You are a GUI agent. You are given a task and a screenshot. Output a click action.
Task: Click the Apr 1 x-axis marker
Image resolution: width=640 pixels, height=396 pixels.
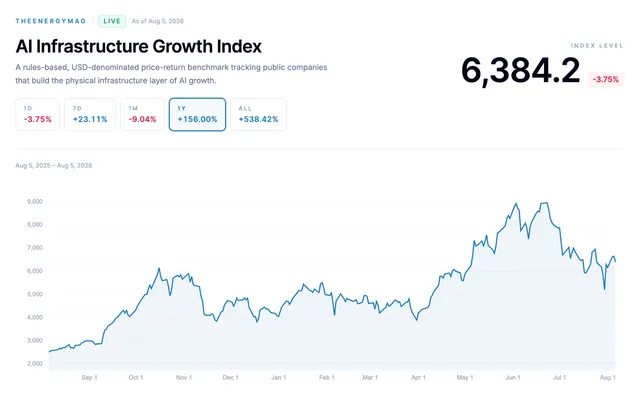pyautogui.click(x=418, y=377)
